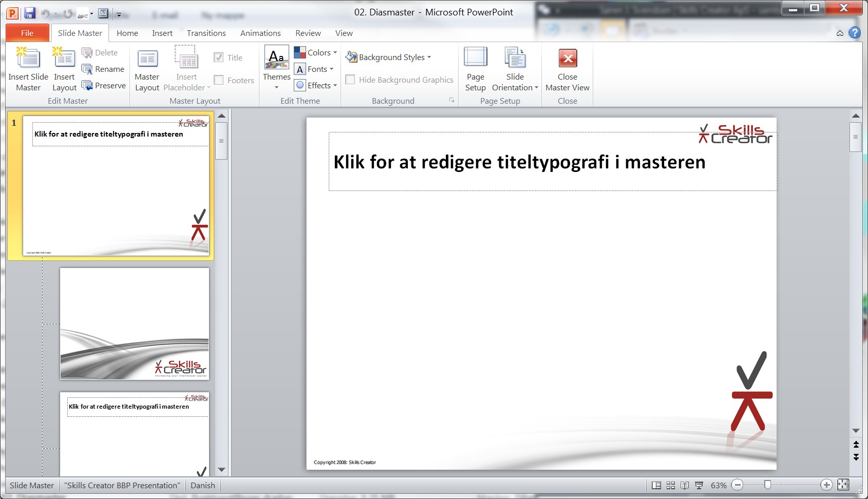Switch to the Transitions tab
Viewport: 868px width, 499px height.
(x=206, y=33)
